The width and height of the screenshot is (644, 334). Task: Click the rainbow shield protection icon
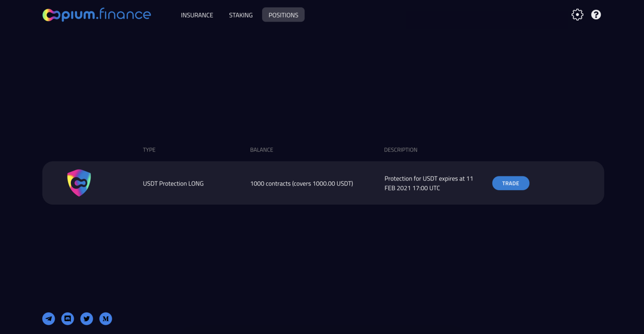pyautogui.click(x=79, y=183)
